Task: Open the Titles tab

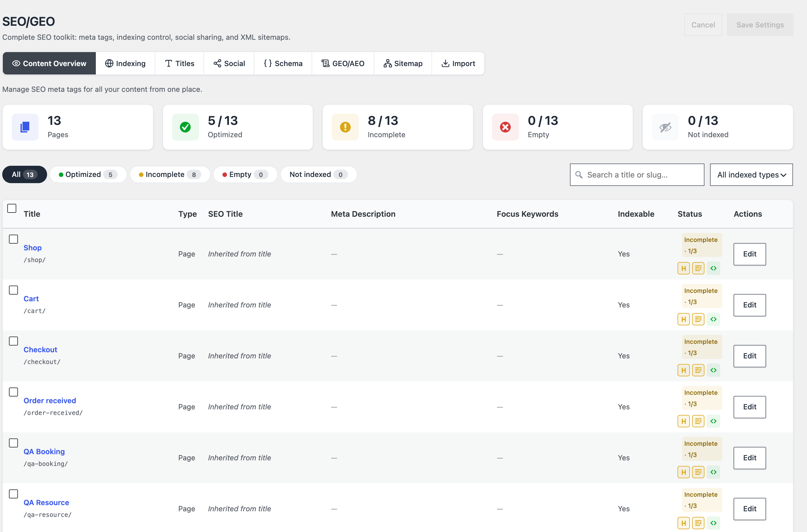Action: coord(179,64)
